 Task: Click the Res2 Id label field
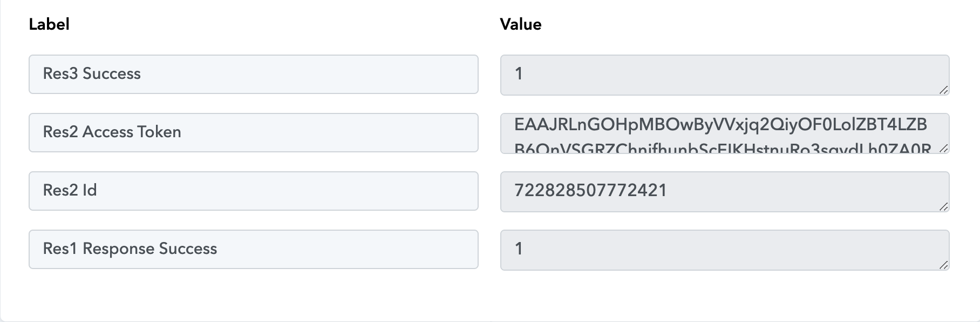[254, 191]
